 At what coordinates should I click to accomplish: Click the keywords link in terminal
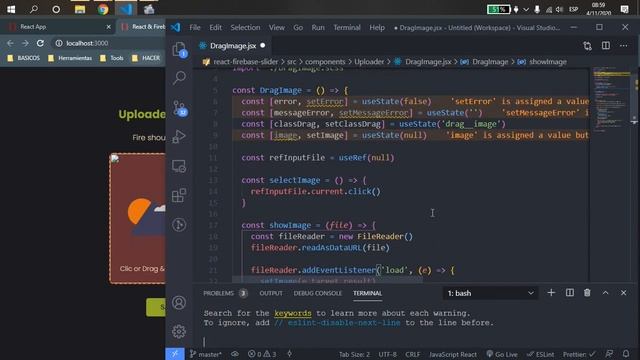(x=293, y=313)
